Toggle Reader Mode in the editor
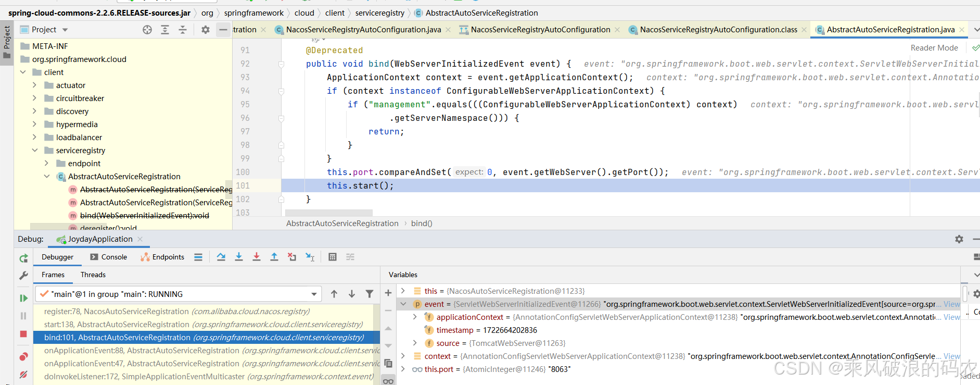The width and height of the screenshot is (980, 385). coord(934,48)
